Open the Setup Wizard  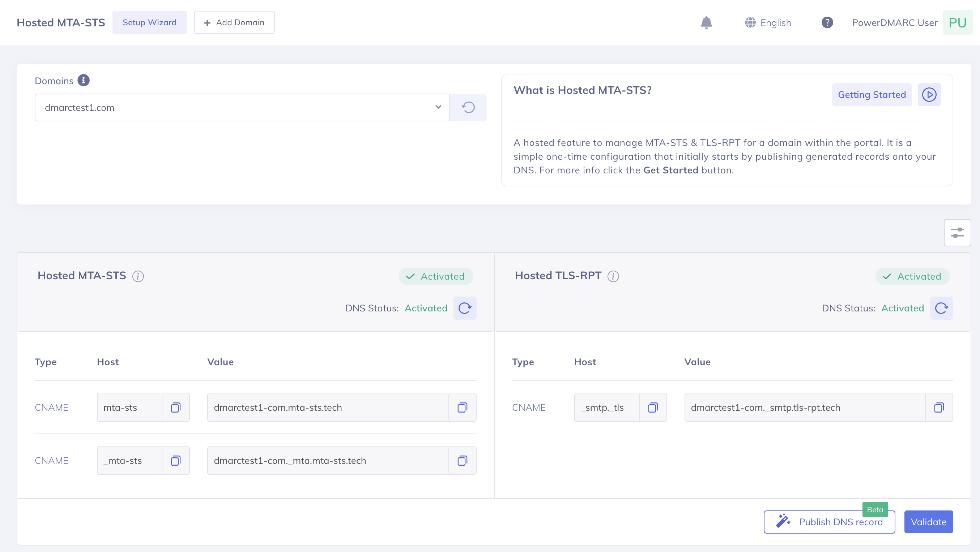(149, 22)
